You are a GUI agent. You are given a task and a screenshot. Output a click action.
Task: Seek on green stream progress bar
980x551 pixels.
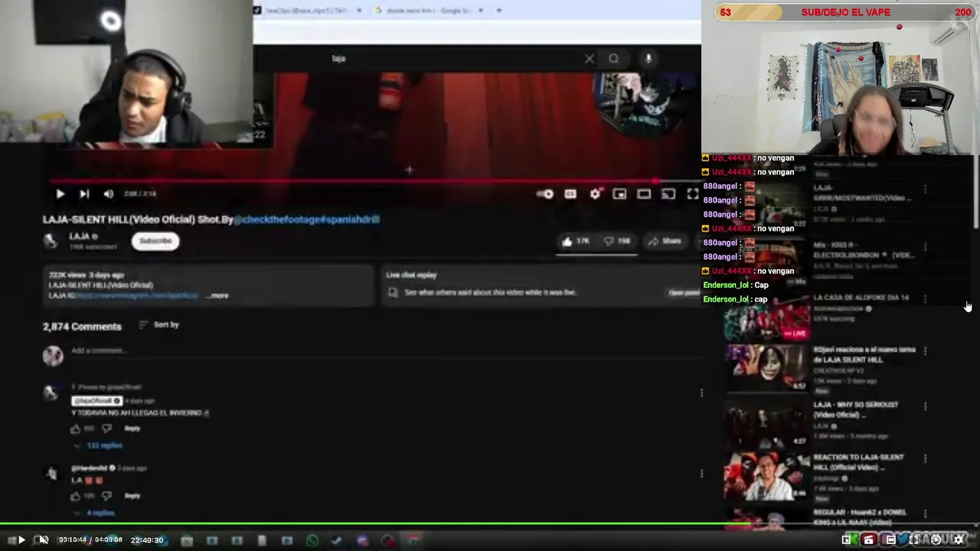[x=490, y=525]
